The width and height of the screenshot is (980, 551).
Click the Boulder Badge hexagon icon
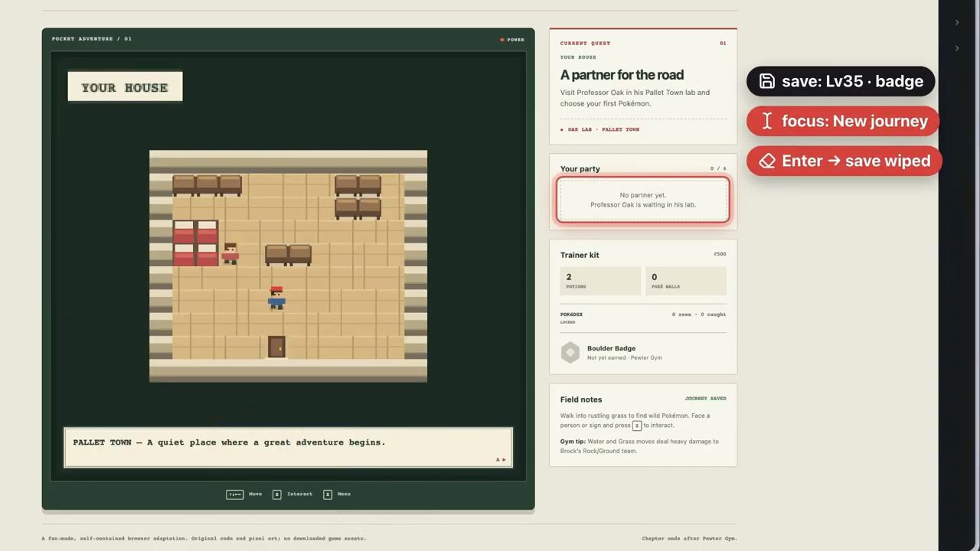(570, 352)
